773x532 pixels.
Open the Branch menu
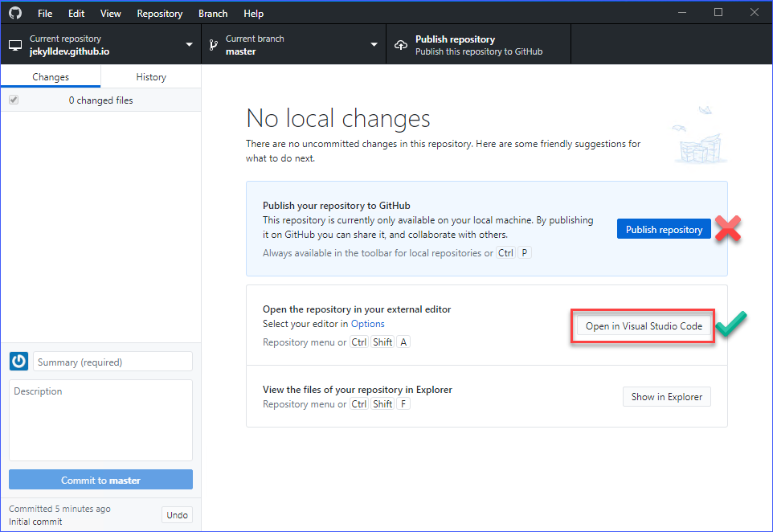213,14
